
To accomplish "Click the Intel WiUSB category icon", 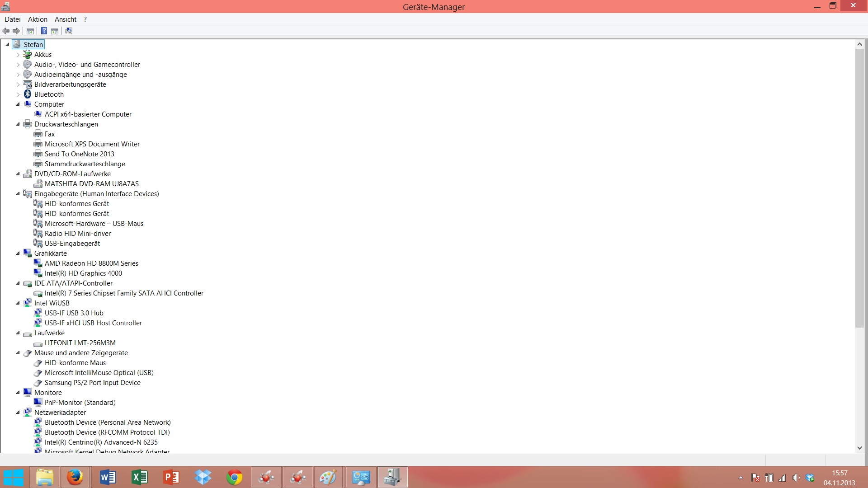I will coord(28,303).
